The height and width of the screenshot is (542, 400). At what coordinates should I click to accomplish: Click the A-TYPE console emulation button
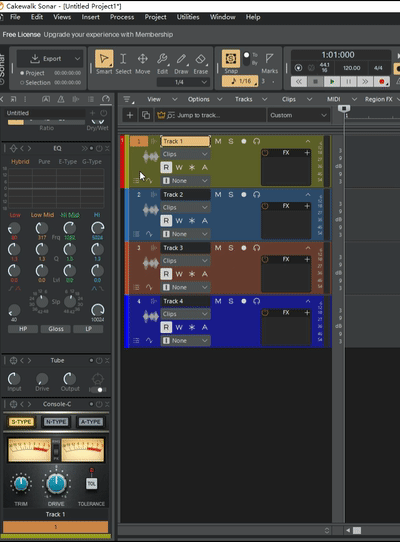(x=90, y=422)
